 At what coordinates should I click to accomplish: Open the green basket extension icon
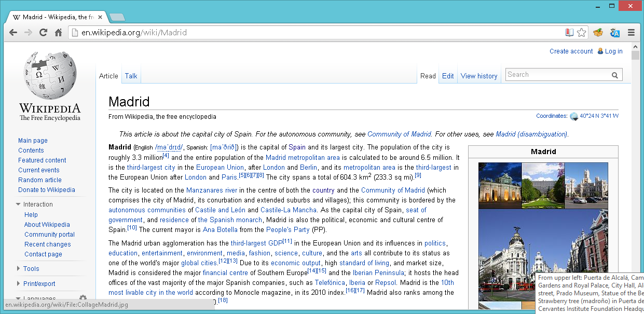click(x=598, y=33)
